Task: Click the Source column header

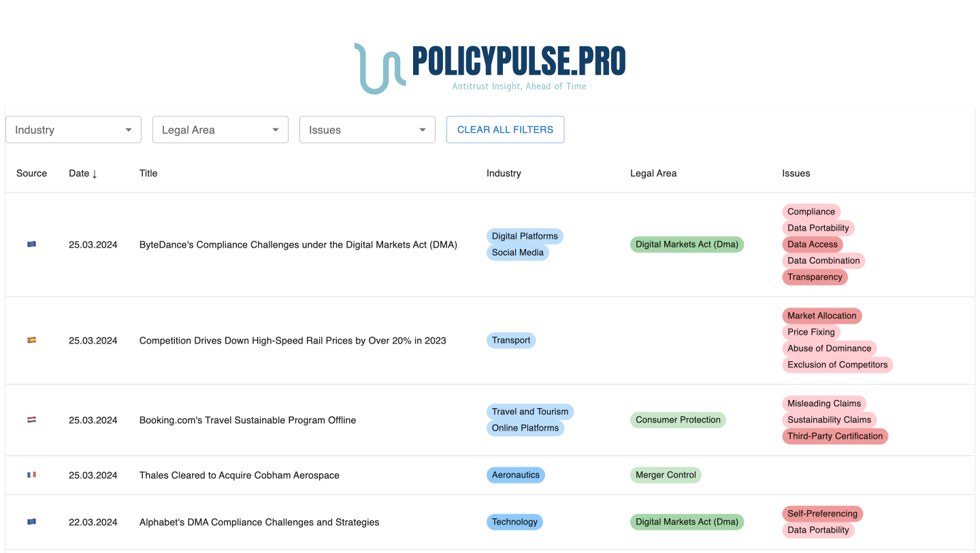Action: (x=32, y=173)
